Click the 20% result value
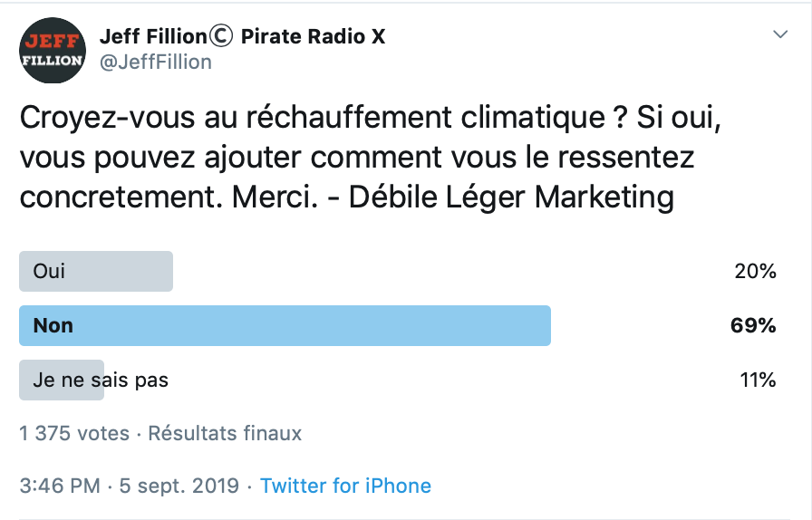 (x=755, y=272)
